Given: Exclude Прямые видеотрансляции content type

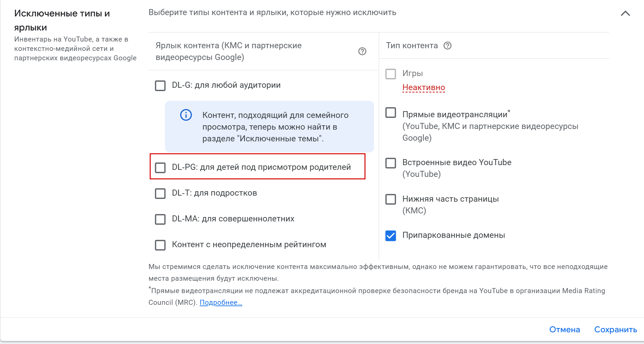Looking at the screenshot, I should point(390,113).
